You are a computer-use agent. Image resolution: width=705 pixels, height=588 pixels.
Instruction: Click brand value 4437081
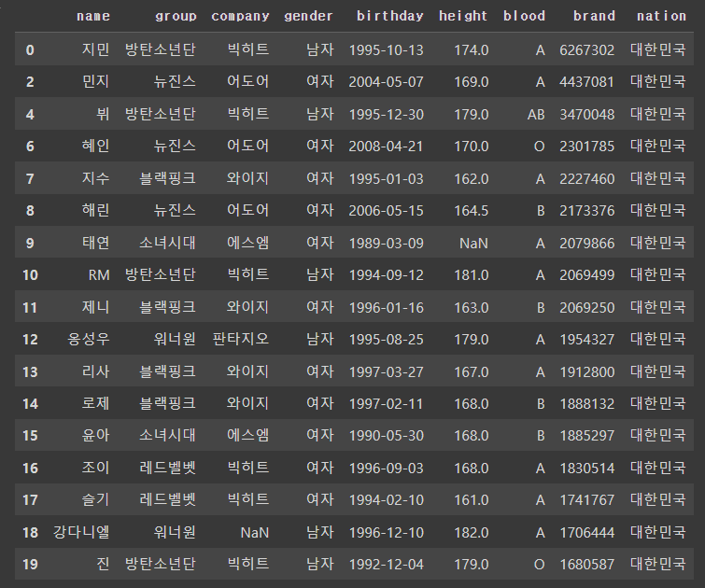pos(587,82)
